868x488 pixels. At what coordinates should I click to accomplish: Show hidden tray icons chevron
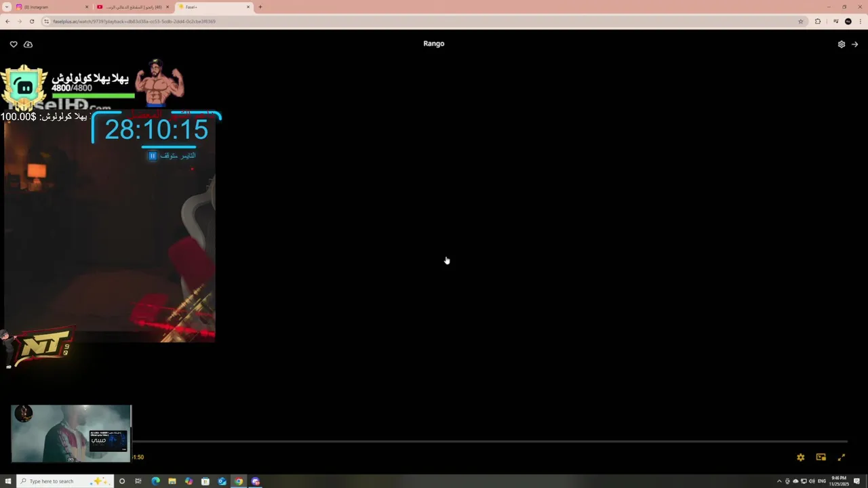coord(779,481)
